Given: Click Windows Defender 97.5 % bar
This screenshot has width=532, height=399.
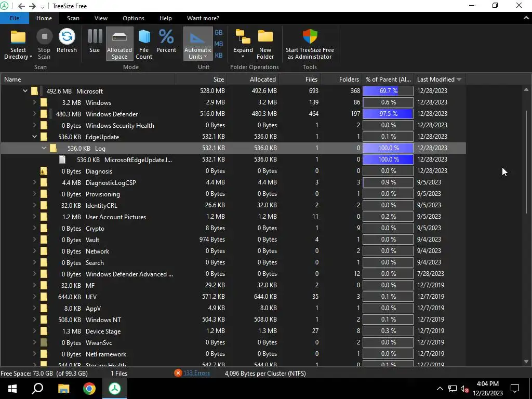Looking at the screenshot, I should click(388, 114).
